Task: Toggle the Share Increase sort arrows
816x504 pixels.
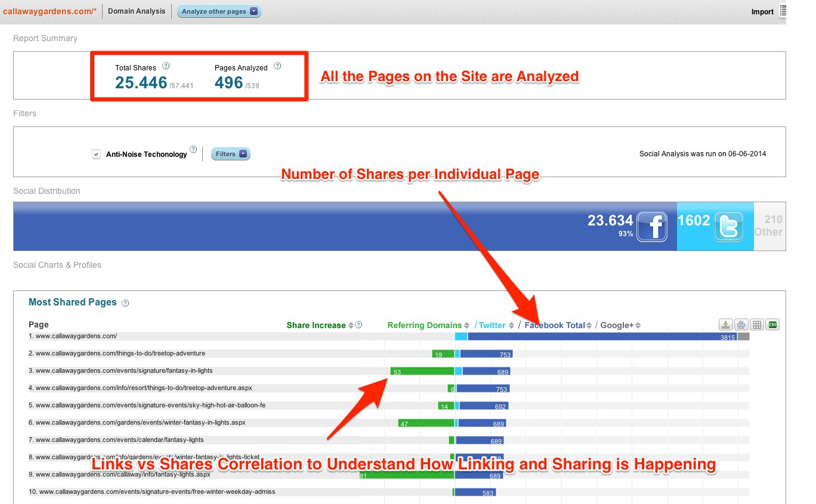Action: [352, 325]
